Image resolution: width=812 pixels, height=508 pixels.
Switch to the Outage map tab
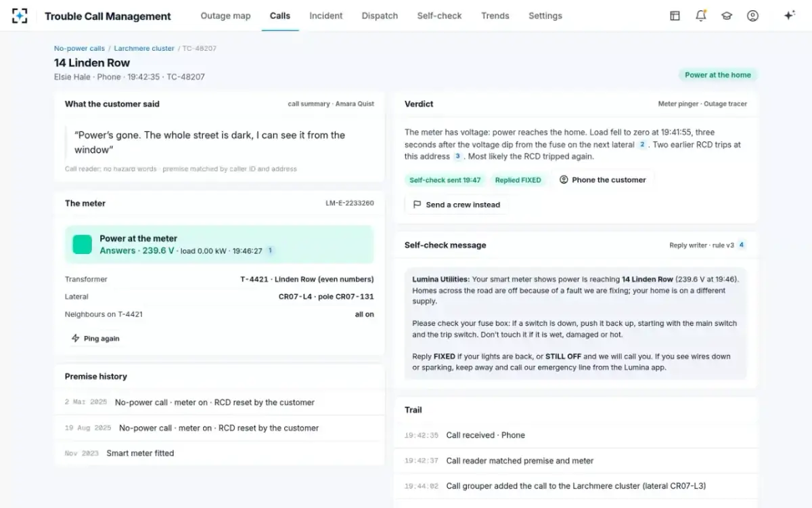click(225, 16)
